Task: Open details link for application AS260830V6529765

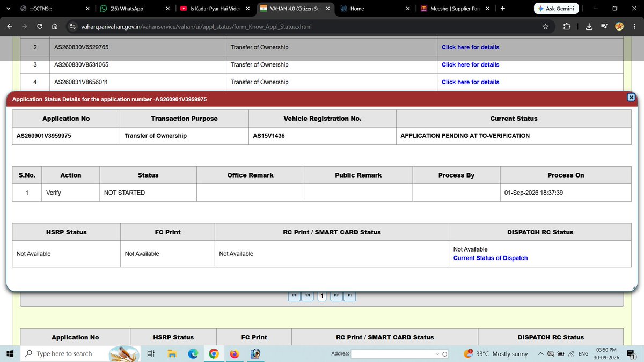Action: tap(470, 47)
